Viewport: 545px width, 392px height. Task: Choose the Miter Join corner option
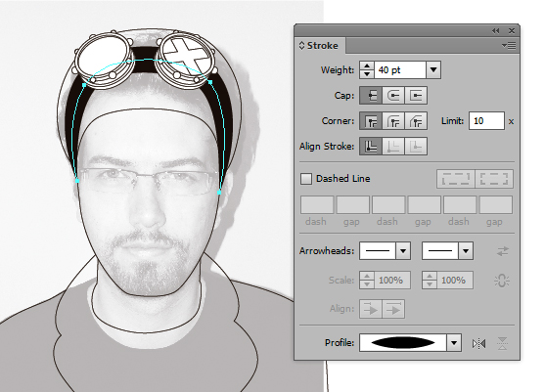click(371, 121)
